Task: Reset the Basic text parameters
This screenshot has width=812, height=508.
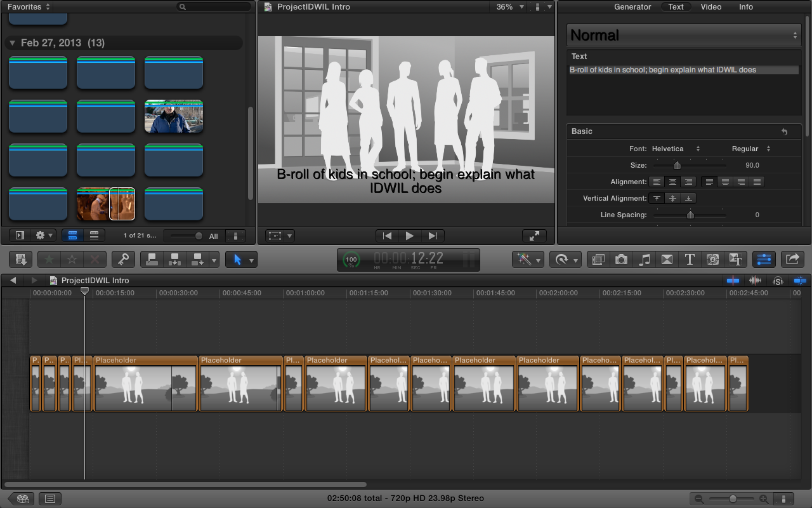Action: pos(784,131)
